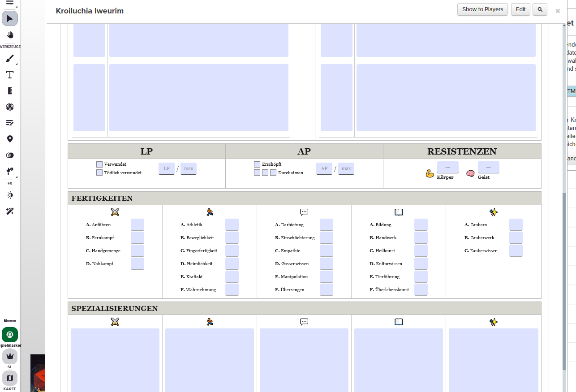Screen dimensions: 576x392
Task: Click the map pin place tool
Action: click(x=10, y=139)
